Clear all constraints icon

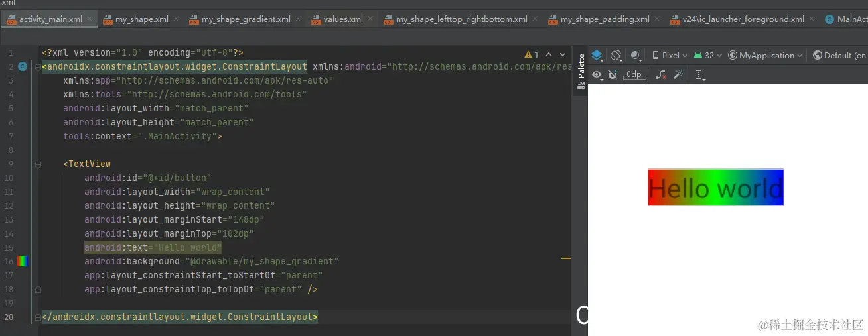pos(661,75)
